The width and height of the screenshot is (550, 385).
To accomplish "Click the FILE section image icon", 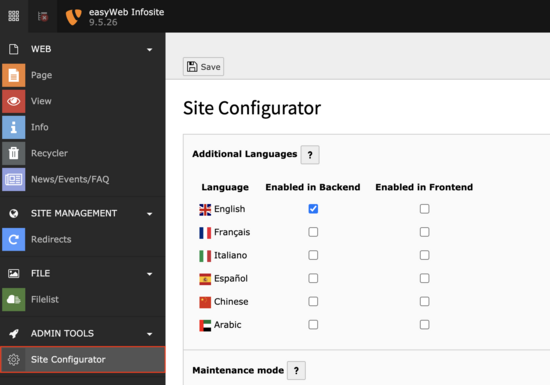I will click(14, 273).
